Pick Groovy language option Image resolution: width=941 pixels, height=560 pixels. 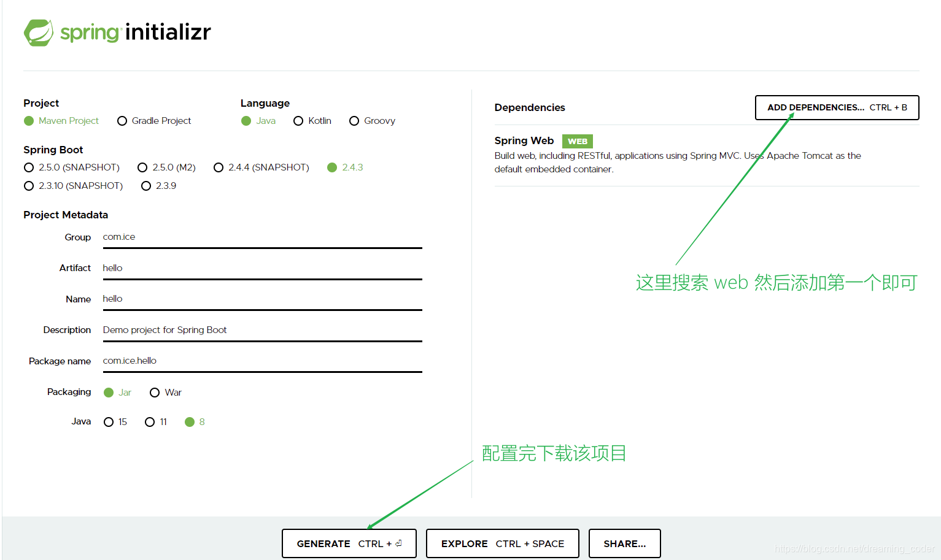click(372, 121)
